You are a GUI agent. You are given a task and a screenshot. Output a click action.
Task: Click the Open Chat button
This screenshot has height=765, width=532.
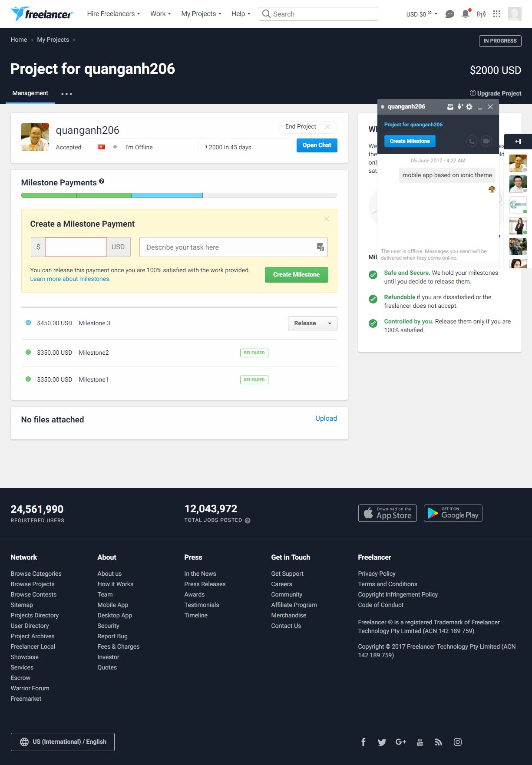(x=317, y=145)
